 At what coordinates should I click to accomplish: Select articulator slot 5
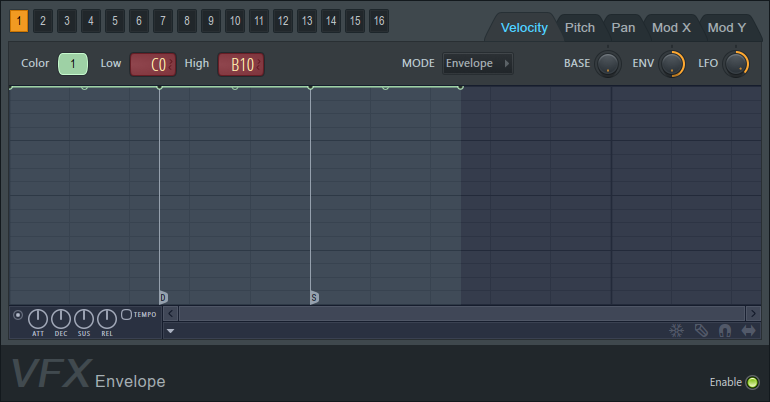tap(115, 20)
